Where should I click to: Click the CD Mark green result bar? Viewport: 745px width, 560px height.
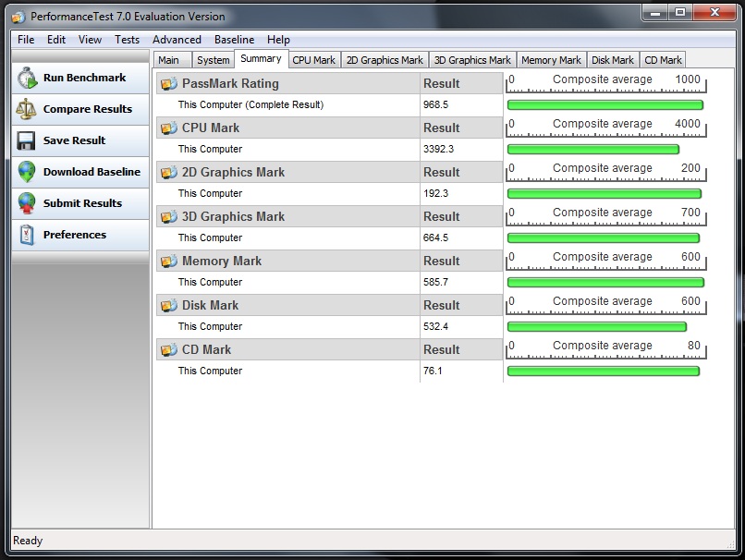click(x=603, y=371)
